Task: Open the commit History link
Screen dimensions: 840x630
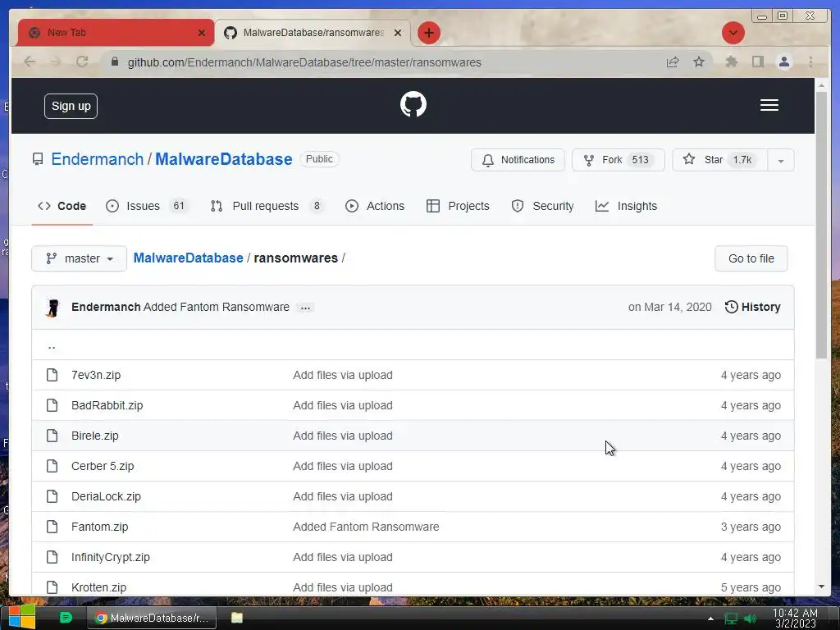Action: pos(753,307)
